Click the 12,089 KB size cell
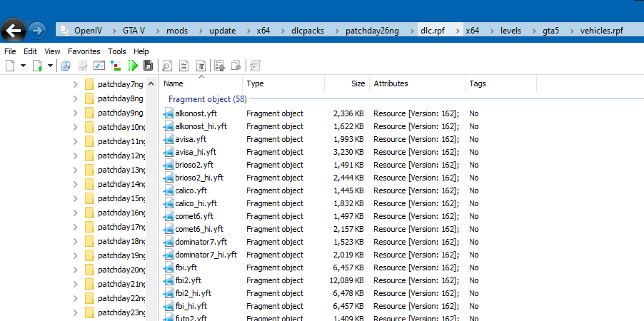 pyautogui.click(x=346, y=280)
